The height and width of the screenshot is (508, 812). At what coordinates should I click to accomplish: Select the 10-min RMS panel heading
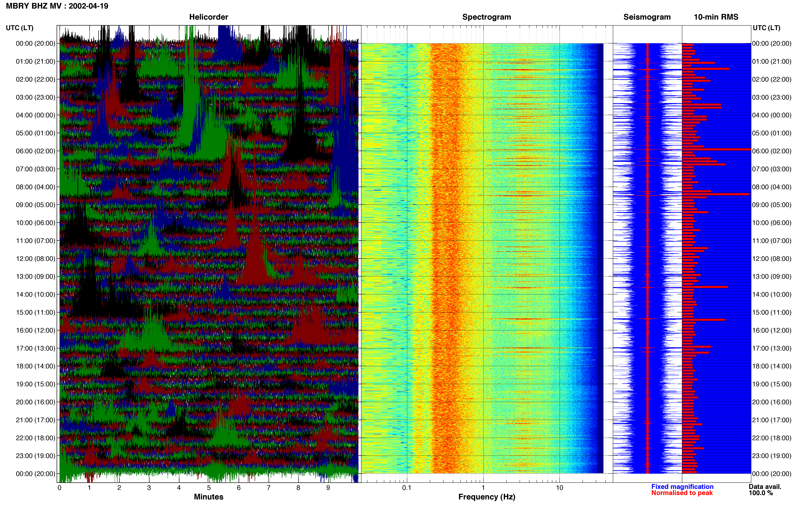[716, 17]
